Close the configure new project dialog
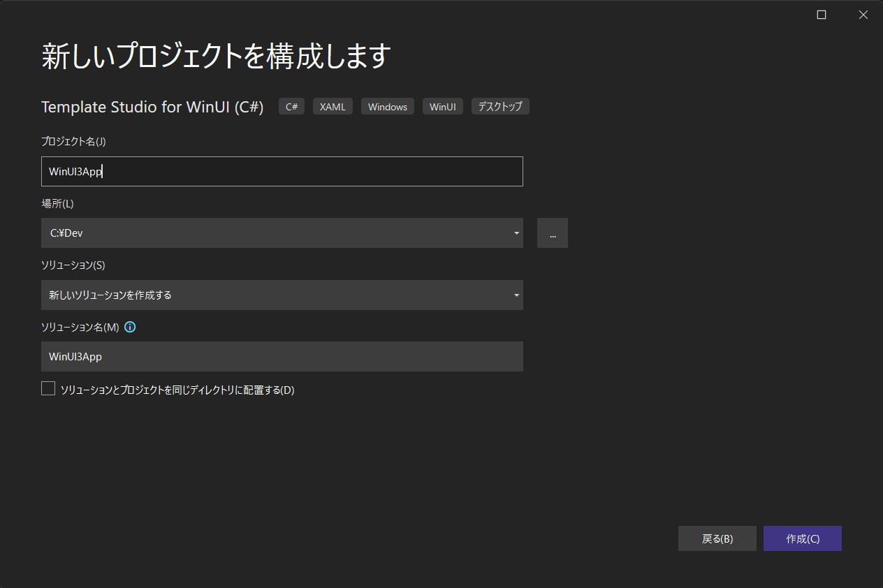Viewport: 883px width, 588px height. pos(863,15)
